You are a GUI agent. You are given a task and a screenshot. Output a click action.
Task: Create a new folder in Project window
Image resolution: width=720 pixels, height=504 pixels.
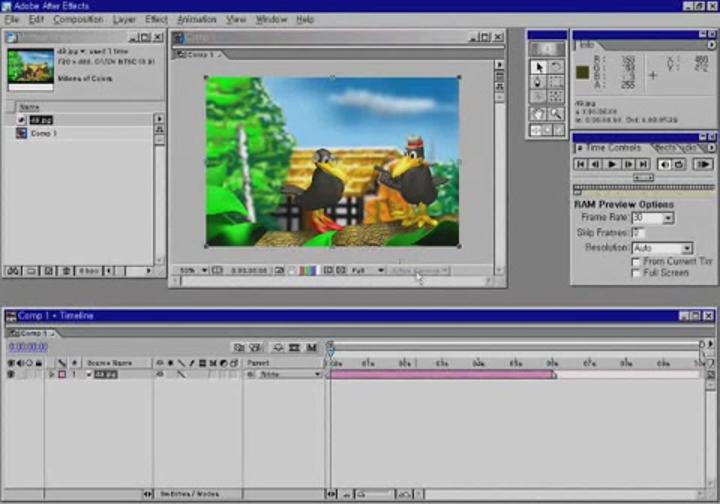tap(31, 271)
